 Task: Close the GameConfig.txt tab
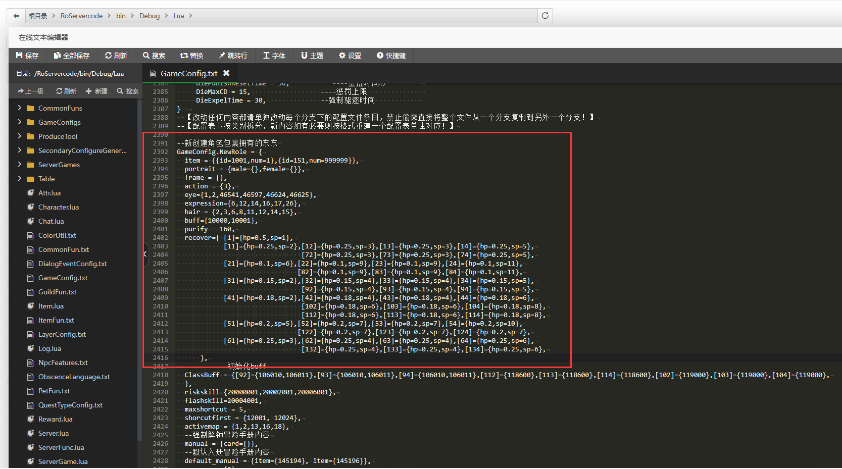tap(226, 73)
